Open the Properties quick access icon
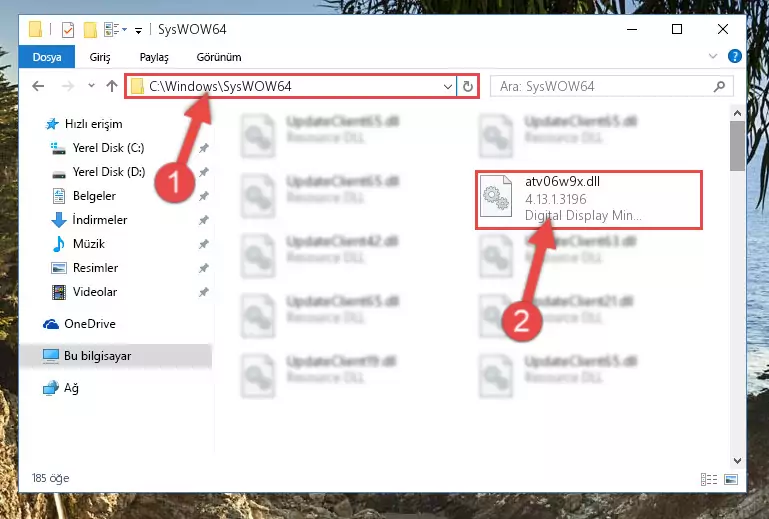The image size is (769, 519). (68, 29)
